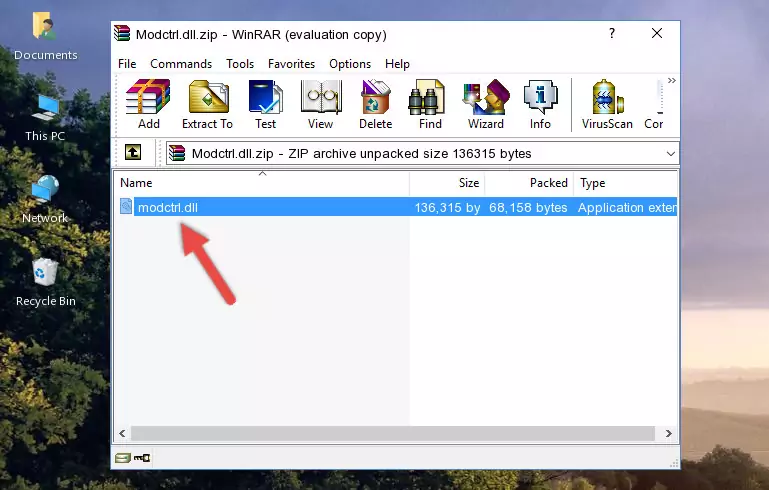The width and height of the screenshot is (769, 490).
Task: Show more toolbar buttons chevron
Action: tap(671, 80)
